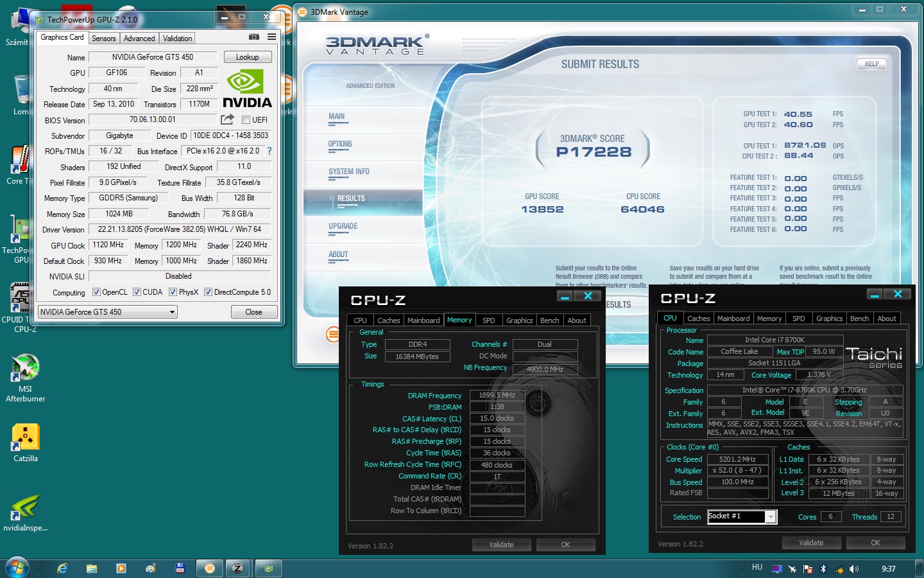The height and width of the screenshot is (578, 924).
Task: Open the volume control in system tray
Action: coord(854,569)
